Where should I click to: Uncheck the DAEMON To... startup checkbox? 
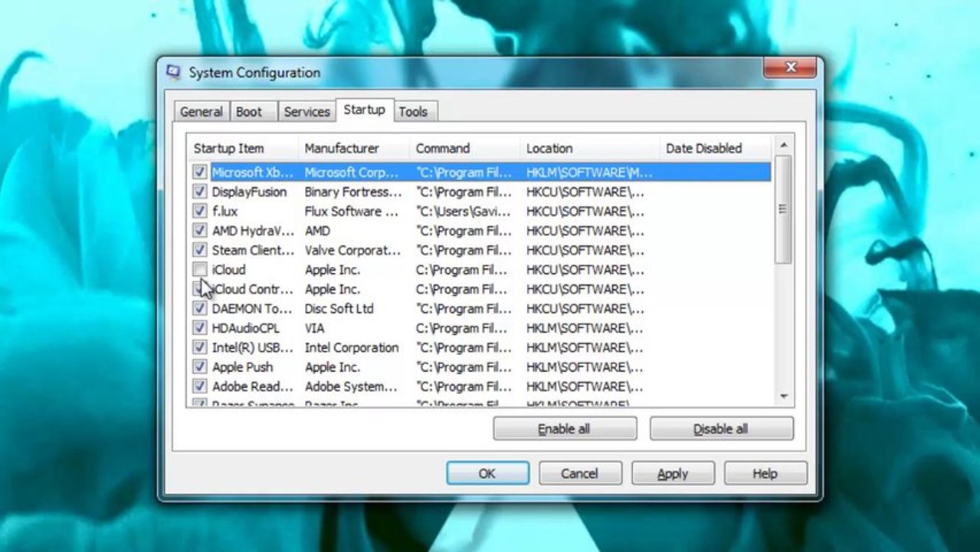[200, 308]
